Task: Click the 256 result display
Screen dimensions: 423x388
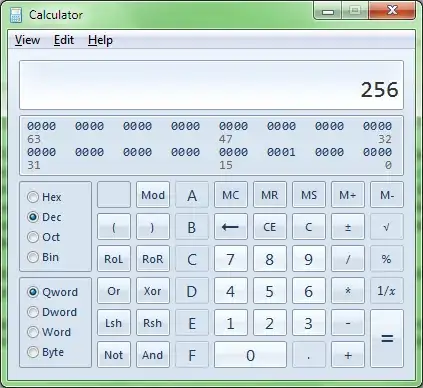Action: (211, 85)
